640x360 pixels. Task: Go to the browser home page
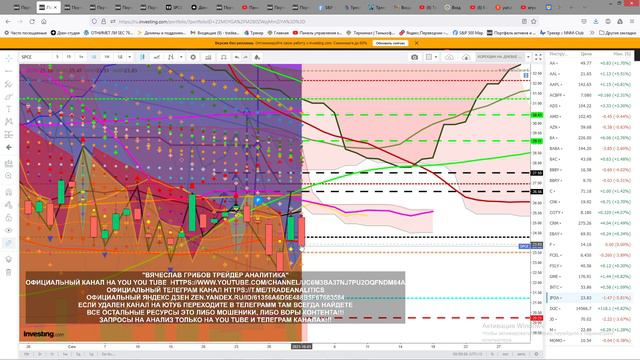44,22
